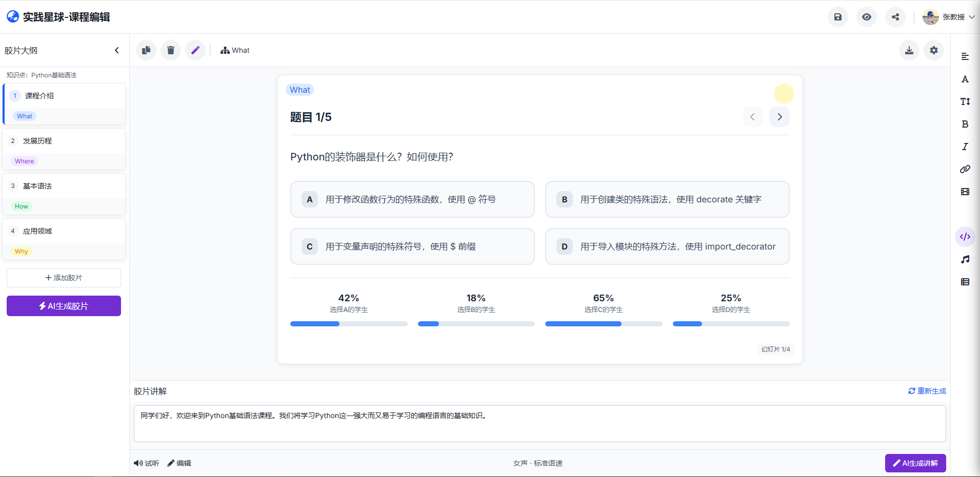Open the code block tool
This screenshot has height=477, width=980.
pyautogui.click(x=966, y=237)
